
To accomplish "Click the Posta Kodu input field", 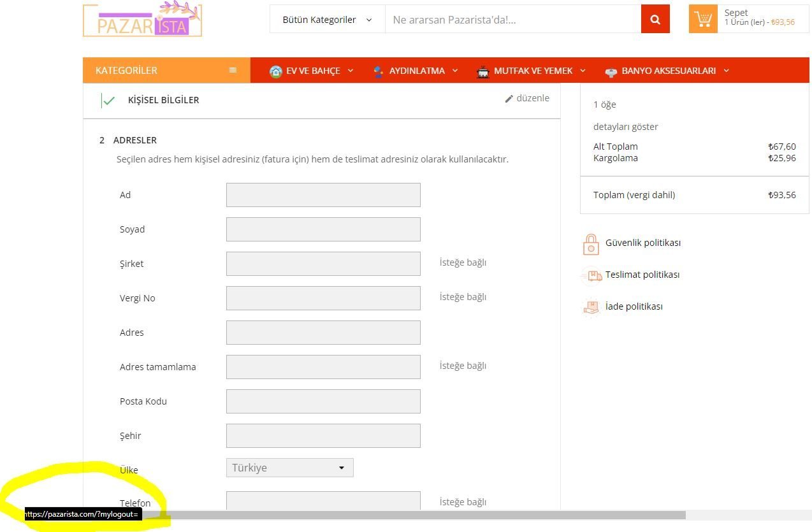I will (323, 401).
